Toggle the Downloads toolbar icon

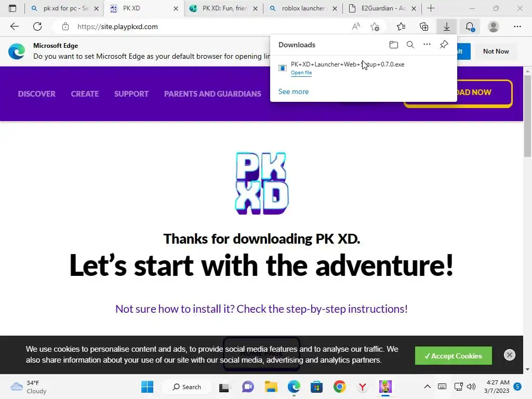point(446,26)
